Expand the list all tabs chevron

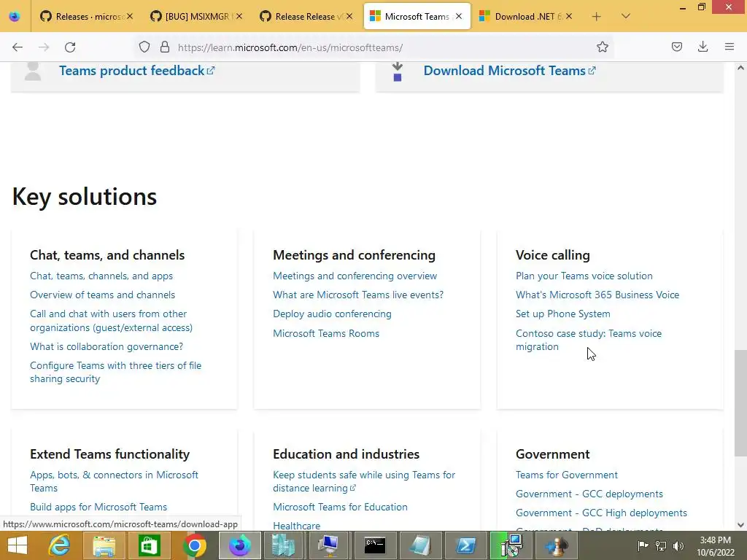tap(626, 16)
